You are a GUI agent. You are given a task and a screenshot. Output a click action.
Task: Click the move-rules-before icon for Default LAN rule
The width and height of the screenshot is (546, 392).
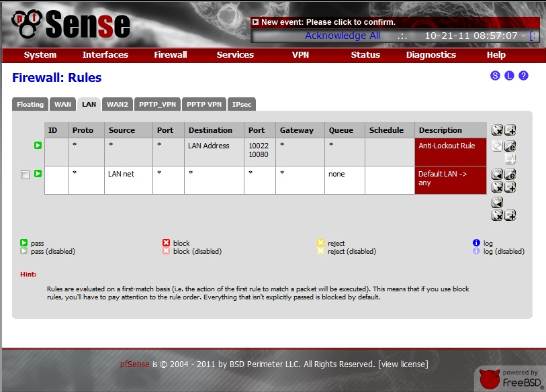point(497,174)
